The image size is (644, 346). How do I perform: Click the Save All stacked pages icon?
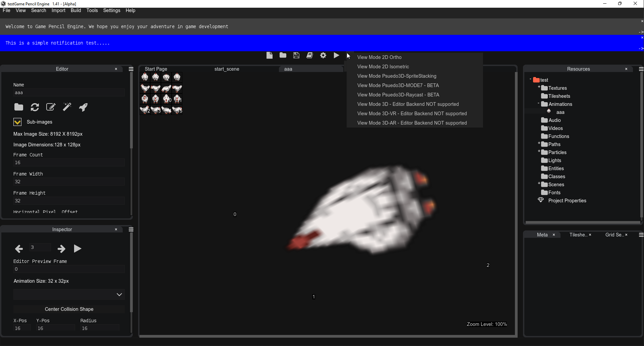tap(310, 55)
